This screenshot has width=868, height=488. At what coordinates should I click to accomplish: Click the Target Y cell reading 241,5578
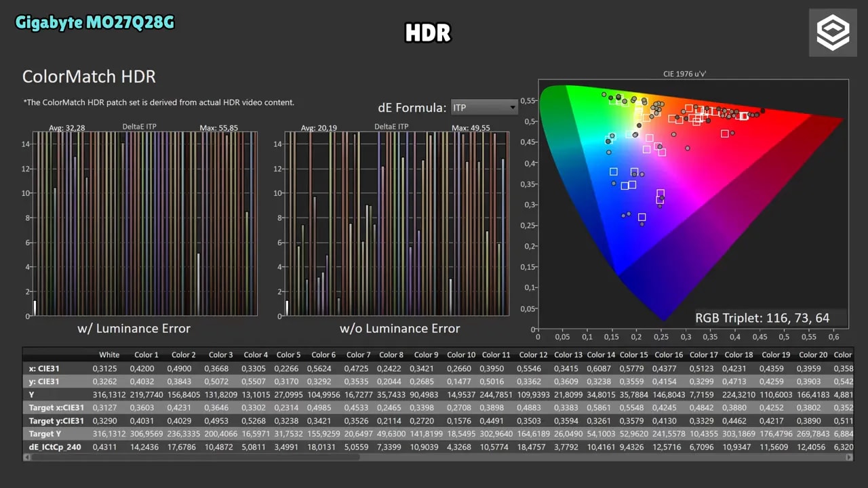tap(667, 434)
